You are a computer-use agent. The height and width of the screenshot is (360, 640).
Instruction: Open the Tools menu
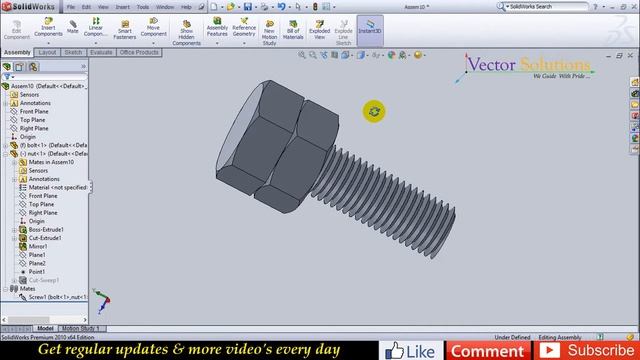pos(143,7)
